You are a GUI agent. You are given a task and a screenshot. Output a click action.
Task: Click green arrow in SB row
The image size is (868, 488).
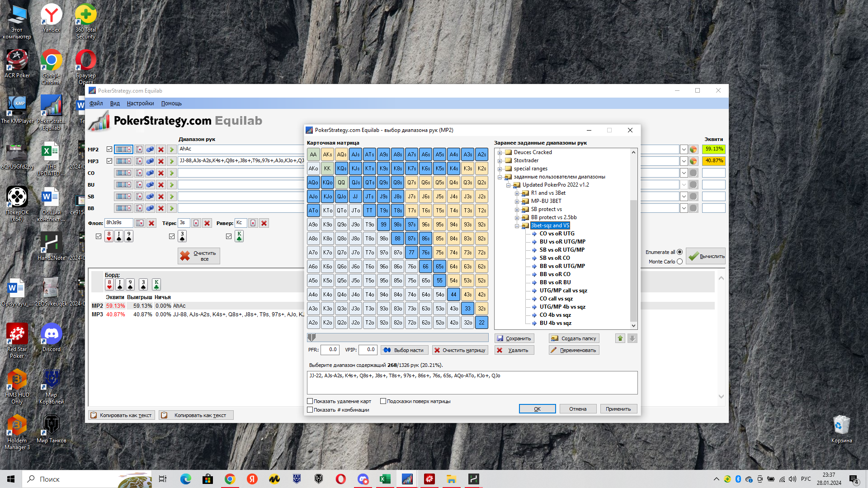tap(171, 197)
